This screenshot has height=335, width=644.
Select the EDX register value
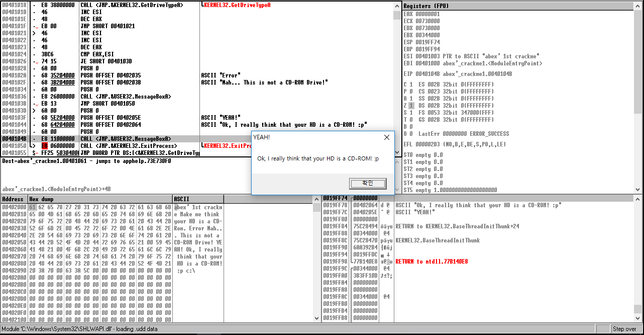(x=427, y=28)
